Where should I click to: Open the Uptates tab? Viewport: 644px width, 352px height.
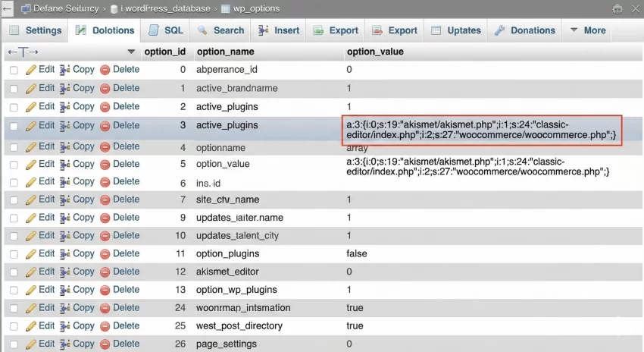[x=456, y=30]
